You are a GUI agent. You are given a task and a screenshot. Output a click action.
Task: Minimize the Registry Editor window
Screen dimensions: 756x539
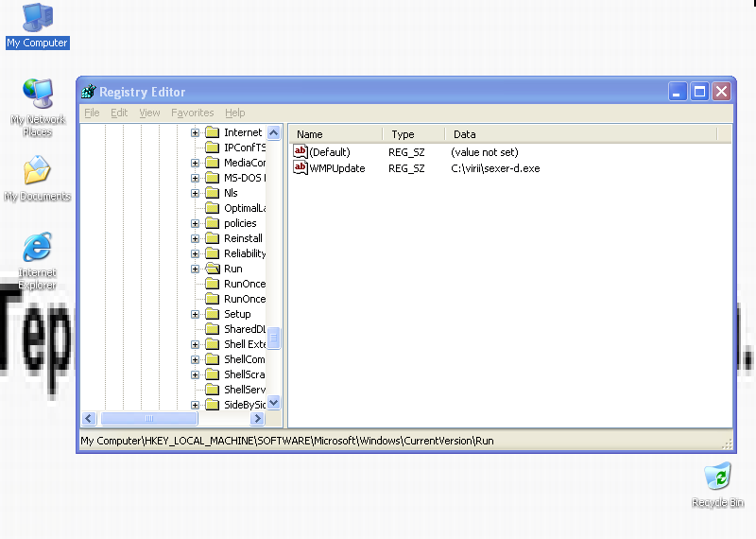click(x=677, y=91)
